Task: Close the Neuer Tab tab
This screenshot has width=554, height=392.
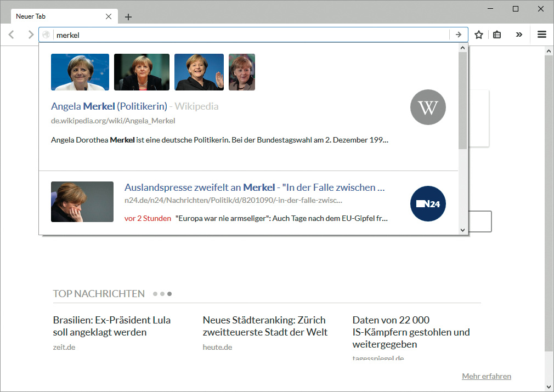Action: click(109, 16)
